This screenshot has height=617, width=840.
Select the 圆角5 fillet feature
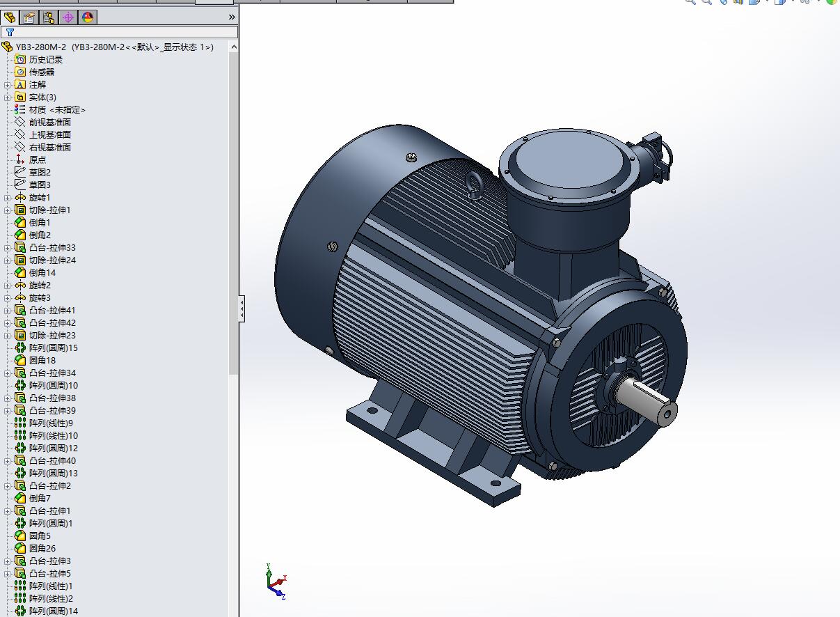tap(33, 536)
